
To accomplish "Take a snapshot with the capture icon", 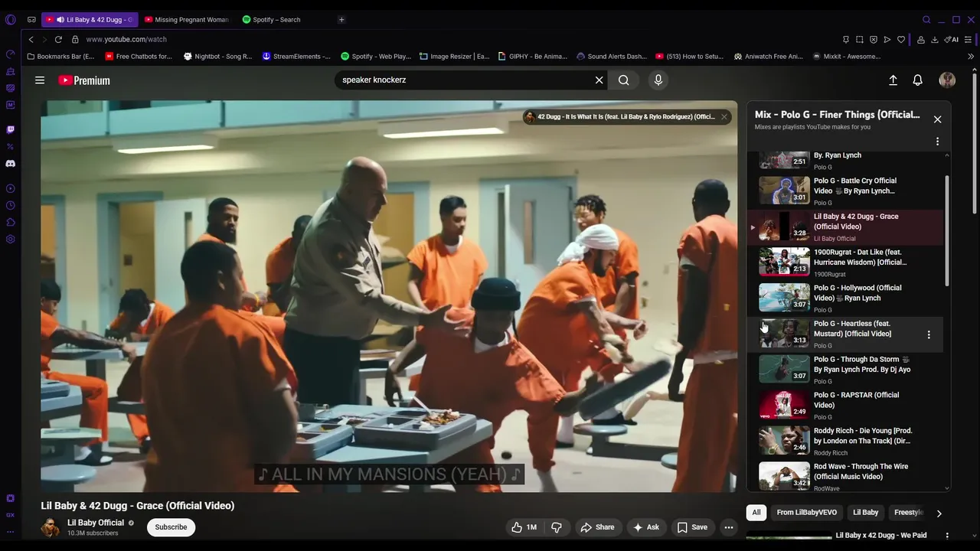I will 860,40.
